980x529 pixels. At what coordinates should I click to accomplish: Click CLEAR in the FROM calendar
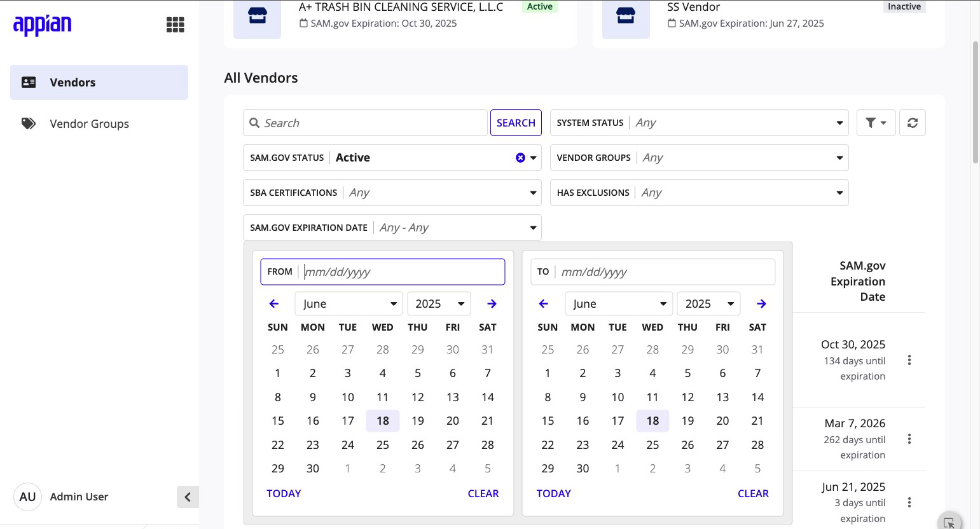[x=483, y=493]
